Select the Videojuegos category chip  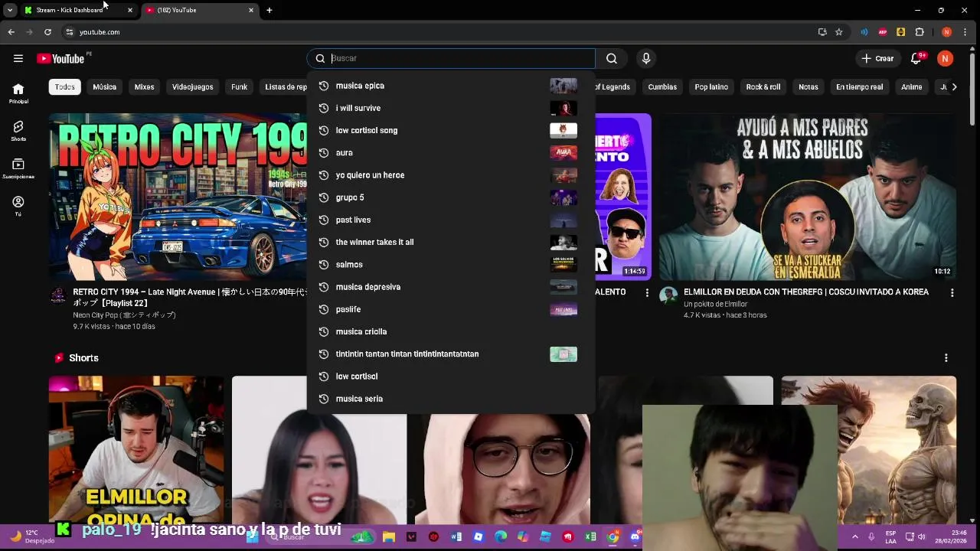coord(193,87)
